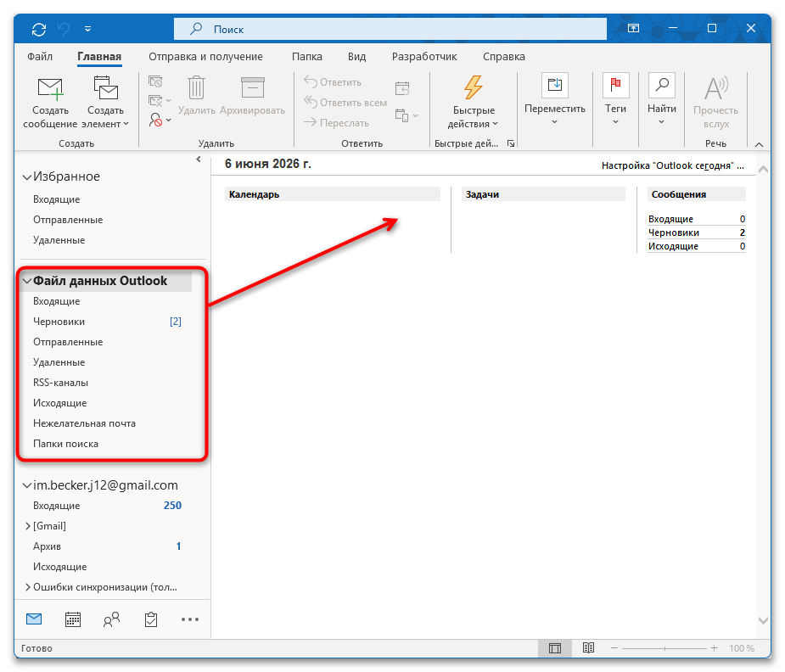Expand the [Gmail] folder

[x=28, y=526]
